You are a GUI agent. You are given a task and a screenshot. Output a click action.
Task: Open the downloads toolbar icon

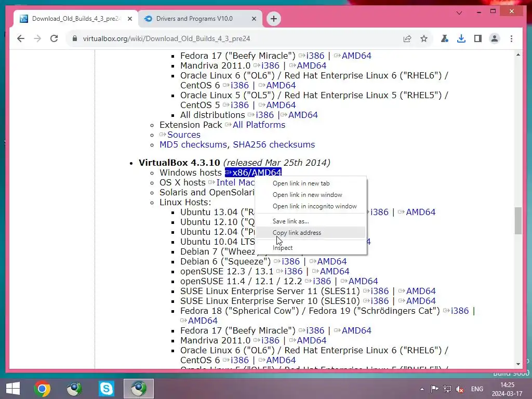pyautogui.click(x=461, y=38)
